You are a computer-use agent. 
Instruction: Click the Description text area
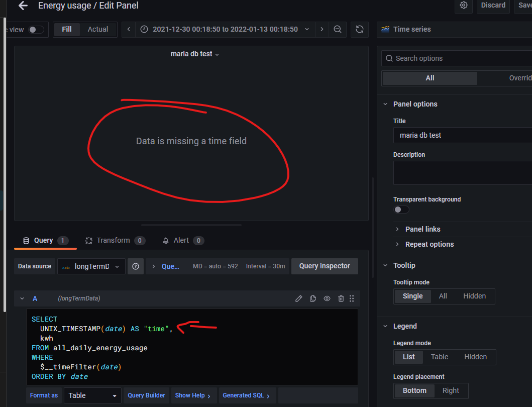point(463,173)
